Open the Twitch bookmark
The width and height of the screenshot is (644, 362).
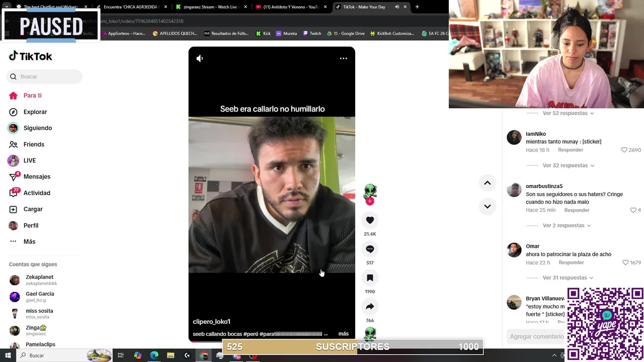click(312, 33)
